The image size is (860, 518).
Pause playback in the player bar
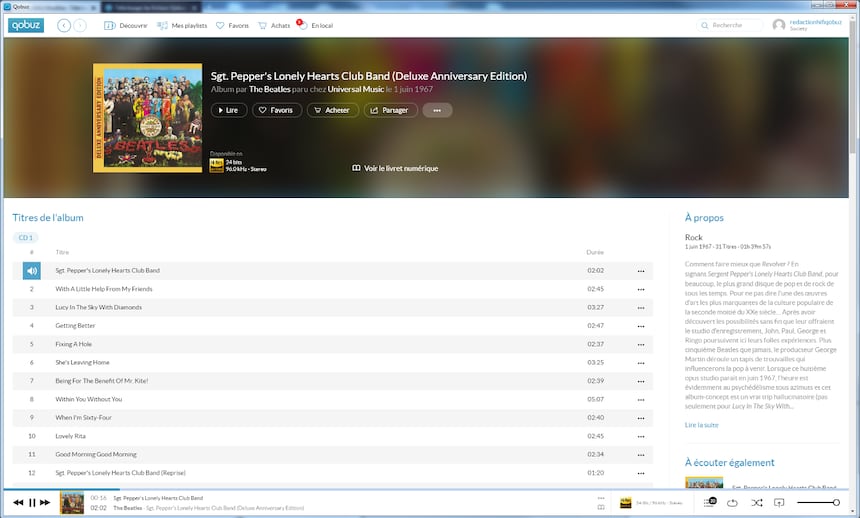32,502
